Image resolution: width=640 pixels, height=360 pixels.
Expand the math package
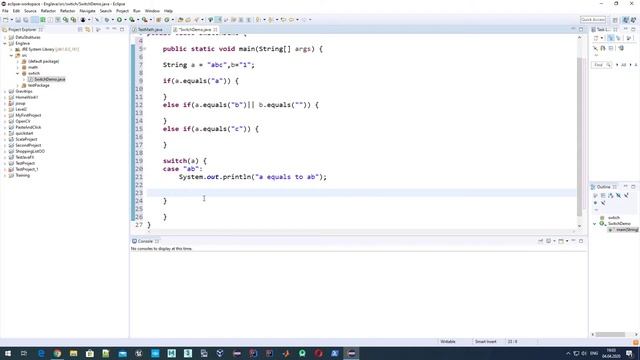click(18, 67)
